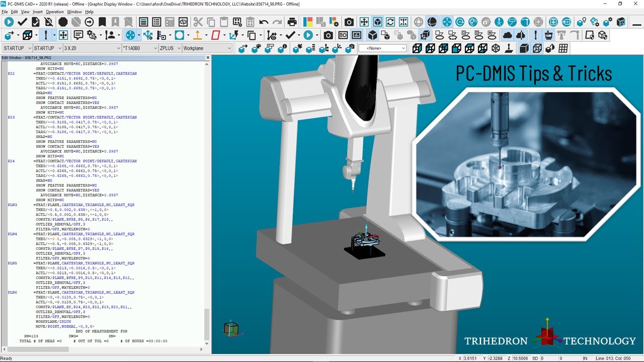Toggle the blue circle translate mode button
This screenshot has height=362, width=644.
[x=130, y=35]
